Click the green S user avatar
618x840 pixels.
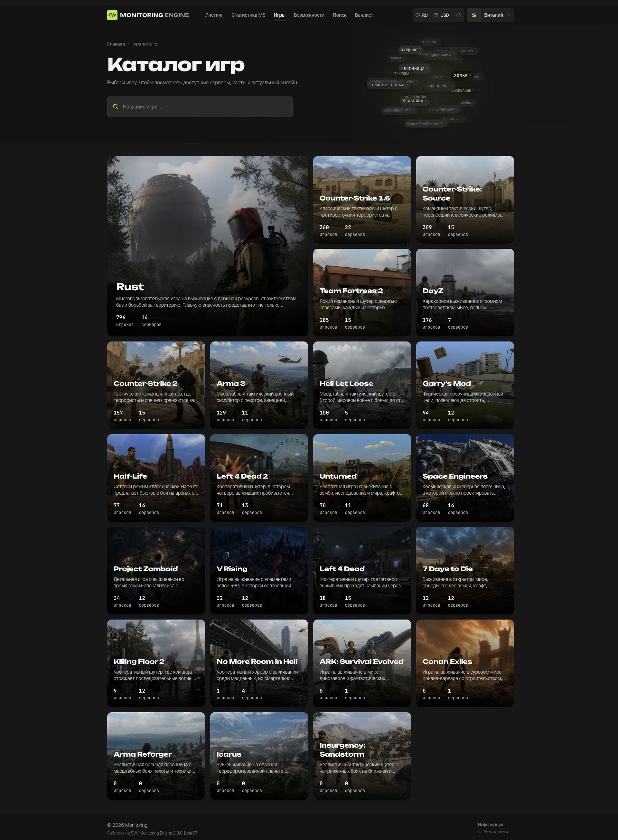[473, 15]
